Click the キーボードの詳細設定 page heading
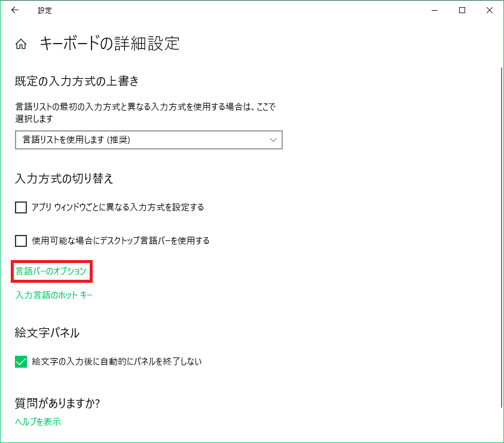Screen dimensions: 504x443 111,43
